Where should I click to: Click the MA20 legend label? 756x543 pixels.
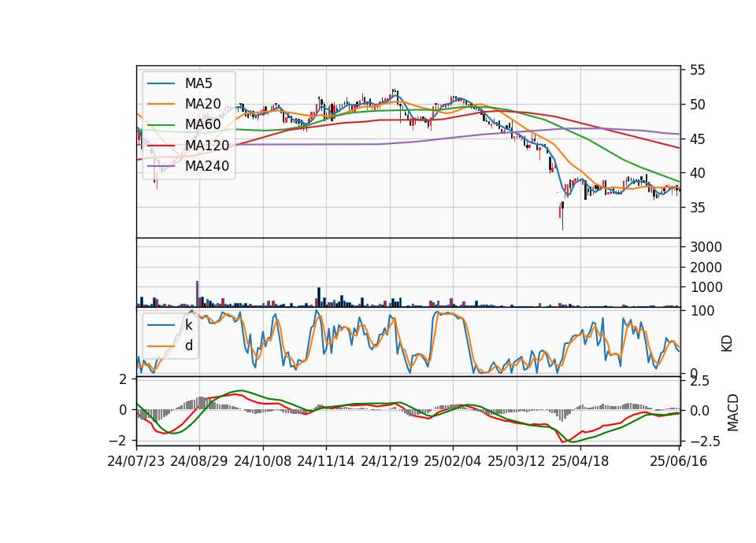click(x=202, y=104)
